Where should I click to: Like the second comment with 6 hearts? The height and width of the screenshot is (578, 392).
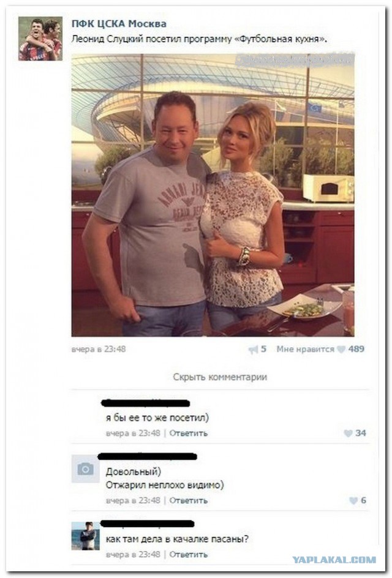[x=353, y=500]
